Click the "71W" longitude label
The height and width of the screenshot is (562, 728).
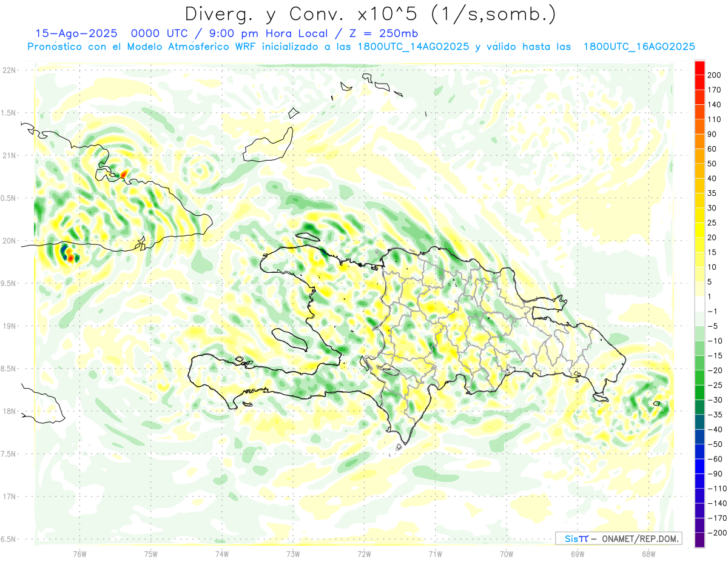click(435, 554)
